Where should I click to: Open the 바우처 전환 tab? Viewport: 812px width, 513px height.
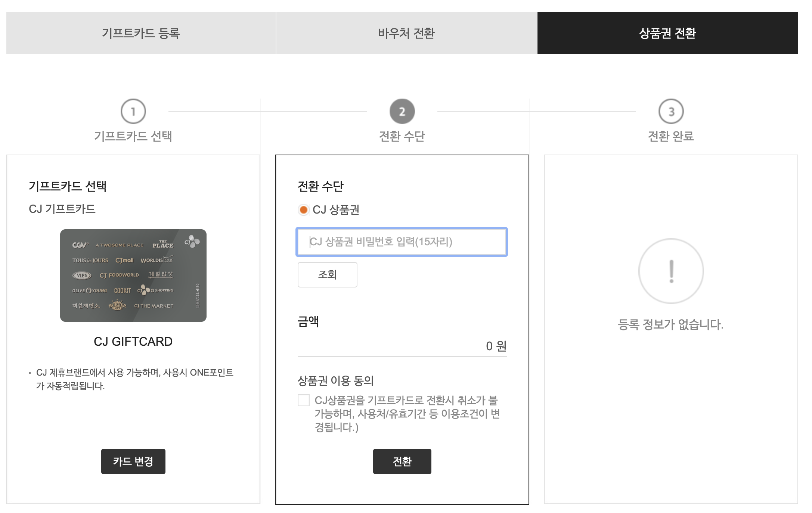click(x=406, y=33)
